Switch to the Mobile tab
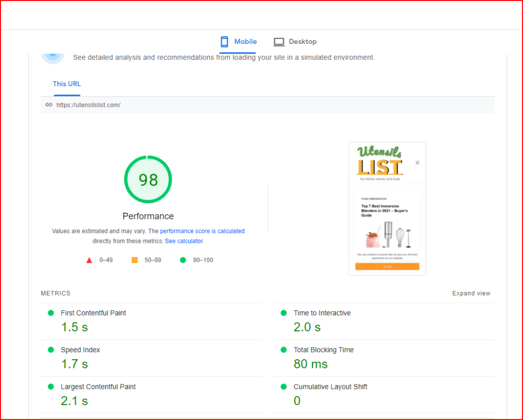Image resolution: width=523 pixels, height=420 pixels. [245, 42]
